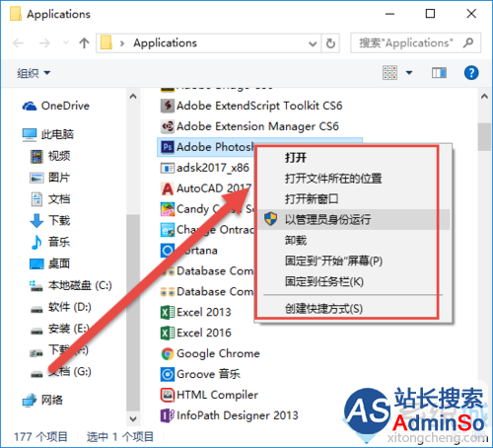Viewport: 493px width, 448px height.
Task: Click navigation pane scroll up arrow
Action: point(133,97)
